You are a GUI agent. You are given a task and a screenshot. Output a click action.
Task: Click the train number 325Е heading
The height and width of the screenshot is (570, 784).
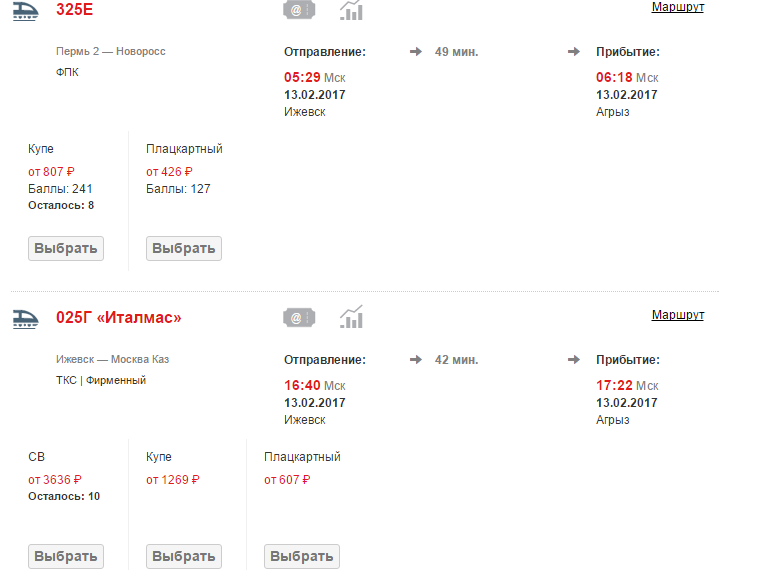coord(74,9)
